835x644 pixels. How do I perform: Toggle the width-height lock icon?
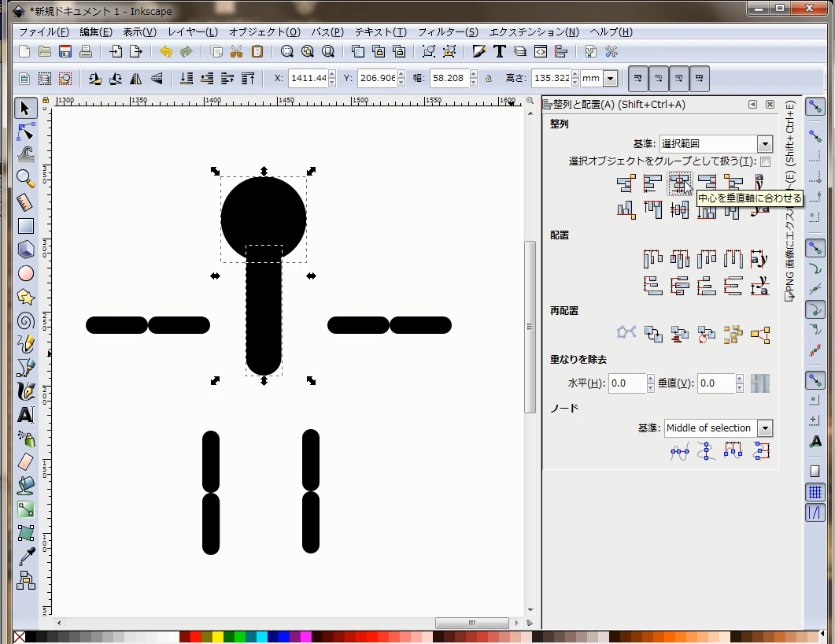(x=489, y=79)
